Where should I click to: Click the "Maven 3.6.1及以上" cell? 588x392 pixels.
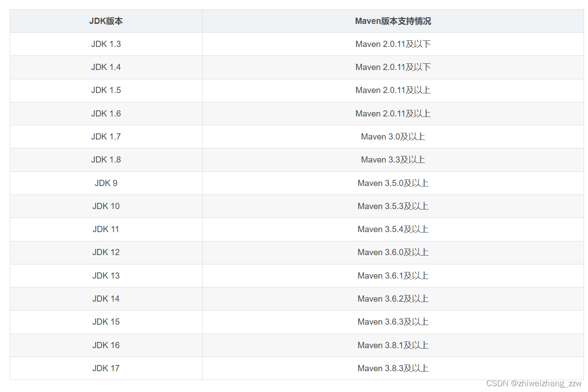pos(393,276)
